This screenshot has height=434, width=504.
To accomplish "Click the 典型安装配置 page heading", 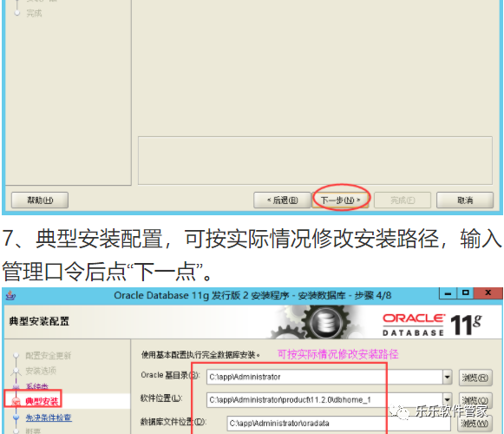I will (39, 321).
